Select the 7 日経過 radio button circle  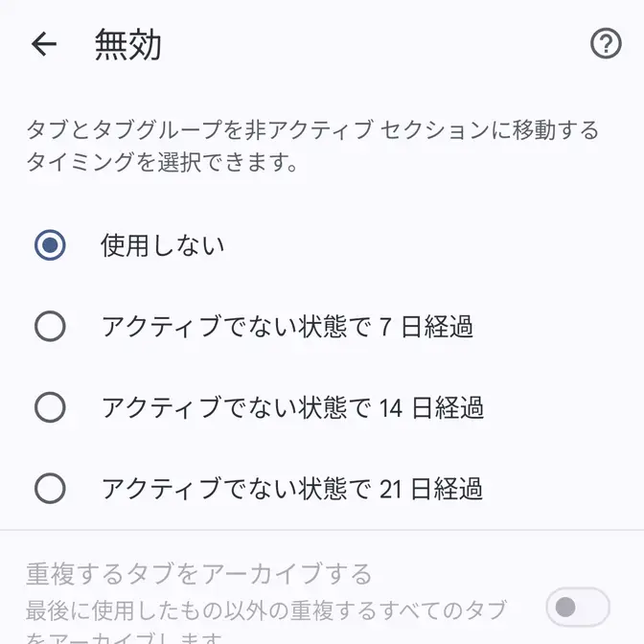click(50, 327)
